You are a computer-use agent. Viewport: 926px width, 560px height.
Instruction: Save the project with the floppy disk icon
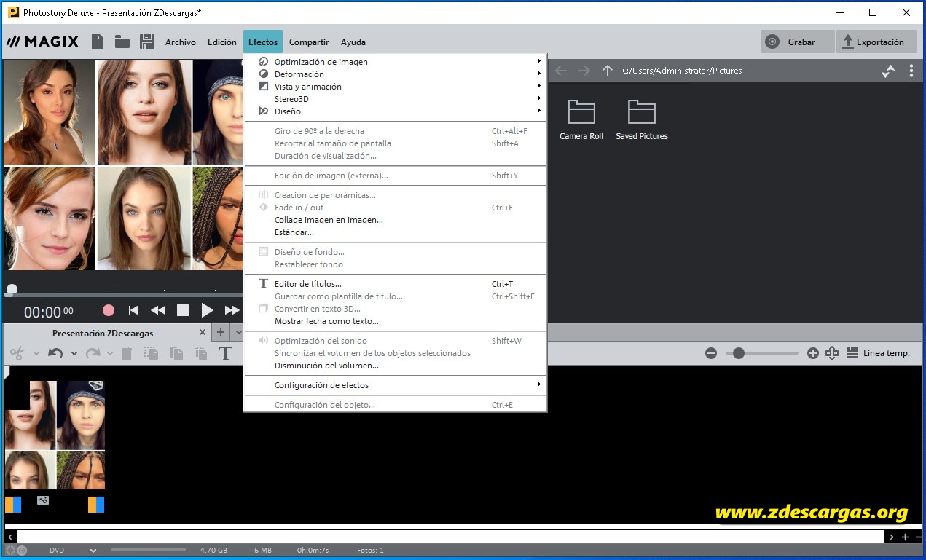[x=146, y=42]
